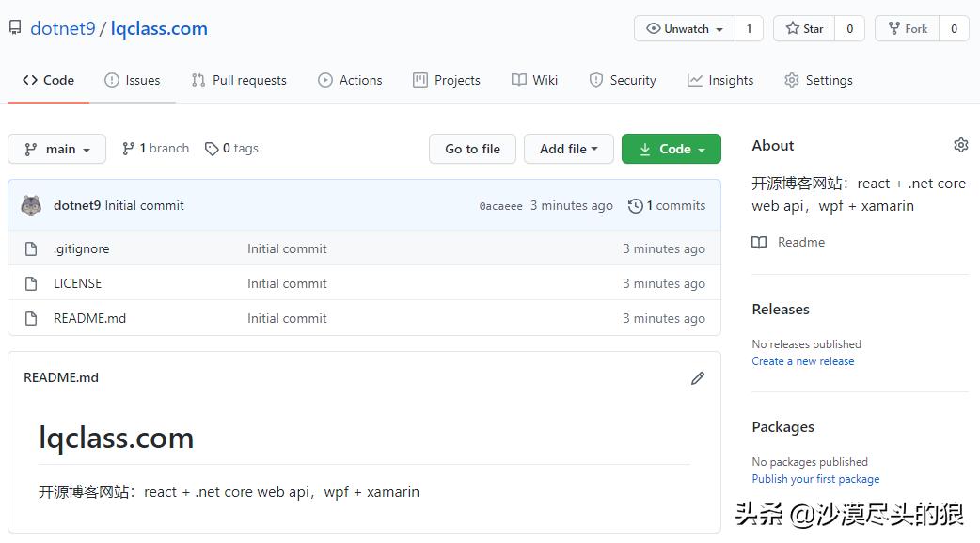Expand the Add file dropdown
Viewport: 980px width, 543px height.
(568, 149)
